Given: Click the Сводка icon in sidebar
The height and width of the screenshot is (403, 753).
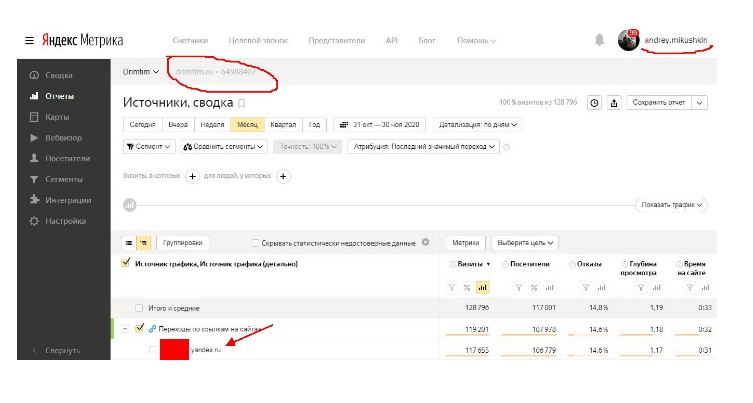Looking at the screenshot, I should point(34,75).
